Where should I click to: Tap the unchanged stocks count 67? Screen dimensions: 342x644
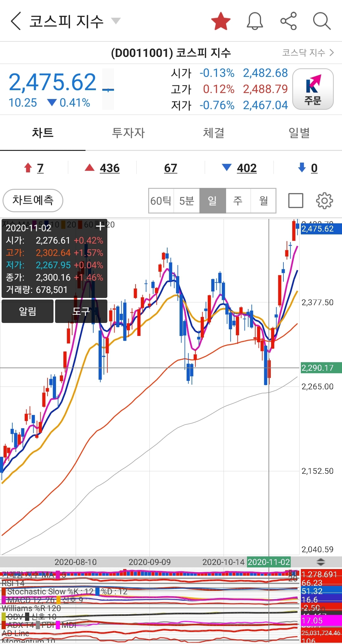tap(171, 168)
